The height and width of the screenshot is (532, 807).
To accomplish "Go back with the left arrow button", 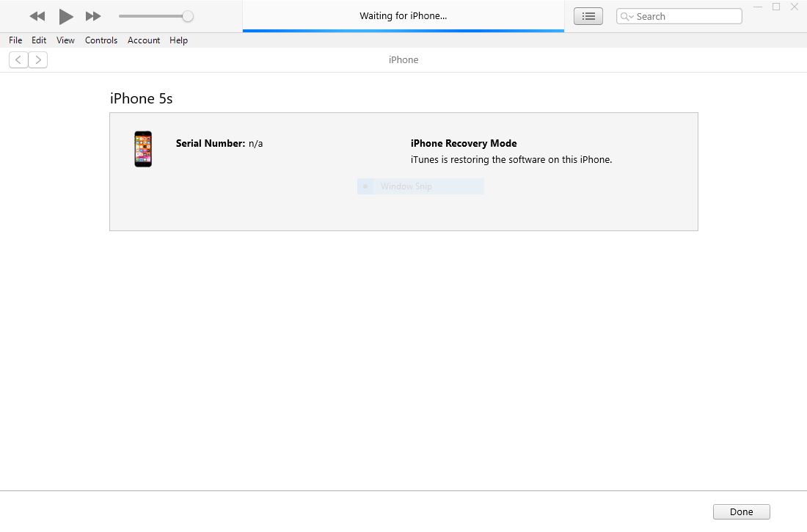I will 18,59.
